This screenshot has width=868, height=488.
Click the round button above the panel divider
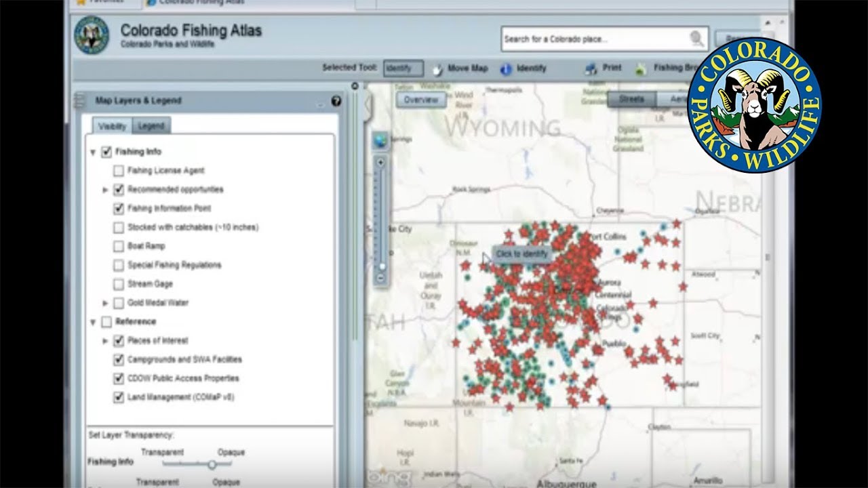coord(355,86)
